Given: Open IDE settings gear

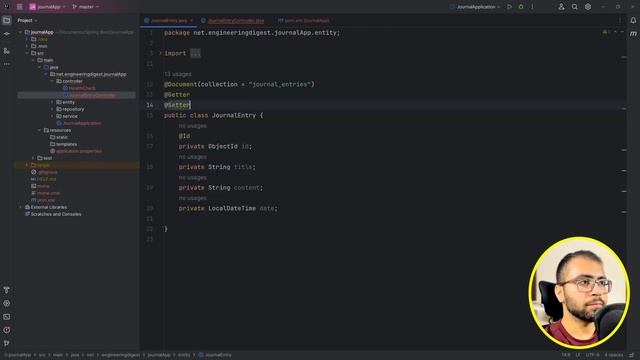Looking at the screenshot, I should coord(588,7).
